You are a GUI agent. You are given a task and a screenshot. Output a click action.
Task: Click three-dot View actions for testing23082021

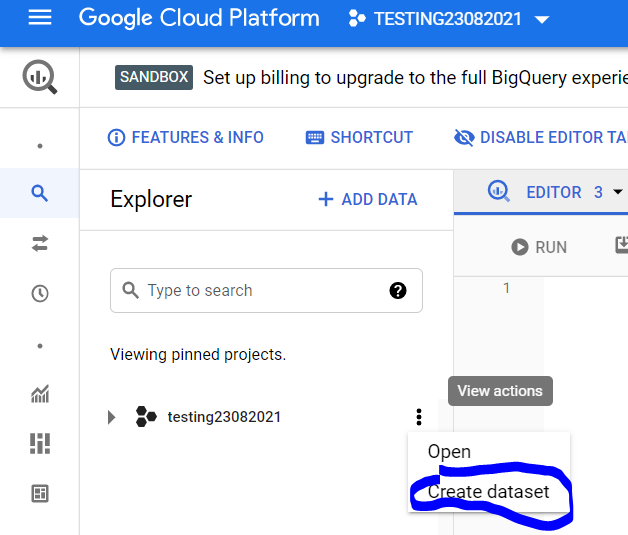[419, 417]
